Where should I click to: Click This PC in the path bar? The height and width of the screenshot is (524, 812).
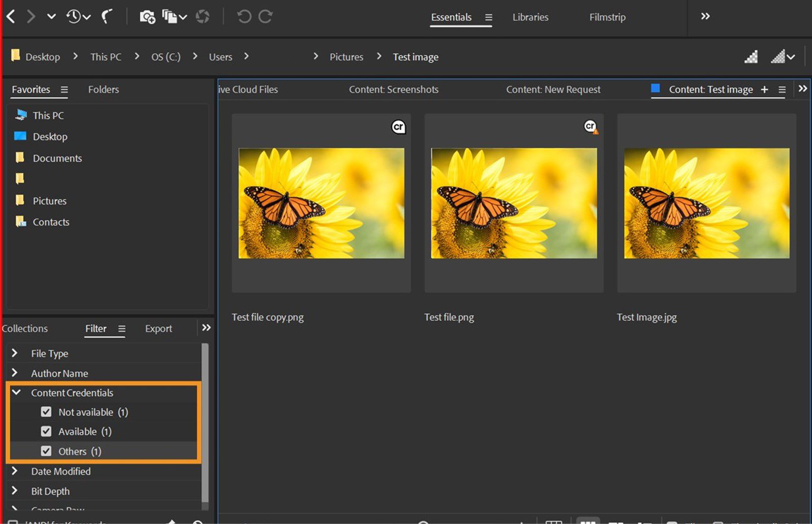click(x=106, y=57)
